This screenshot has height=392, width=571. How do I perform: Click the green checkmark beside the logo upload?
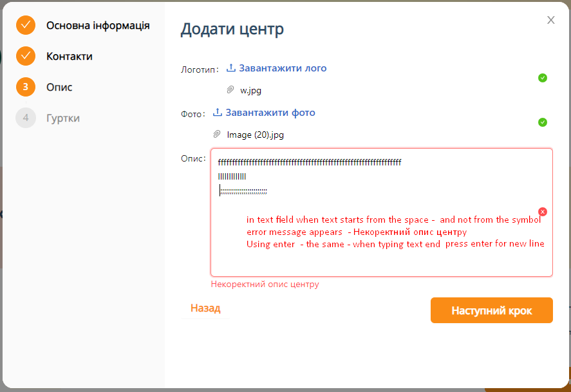coord(543,77)
